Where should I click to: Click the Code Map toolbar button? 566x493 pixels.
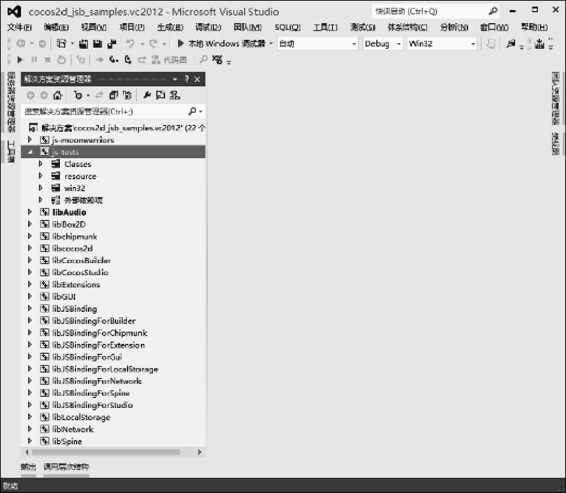click(169, 60)
